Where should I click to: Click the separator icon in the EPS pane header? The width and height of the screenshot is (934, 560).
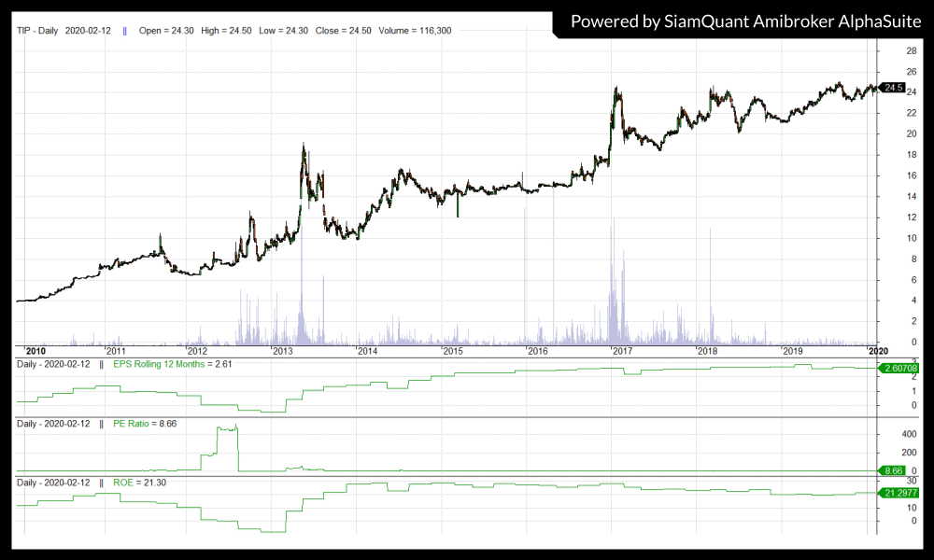click(101, 364)
